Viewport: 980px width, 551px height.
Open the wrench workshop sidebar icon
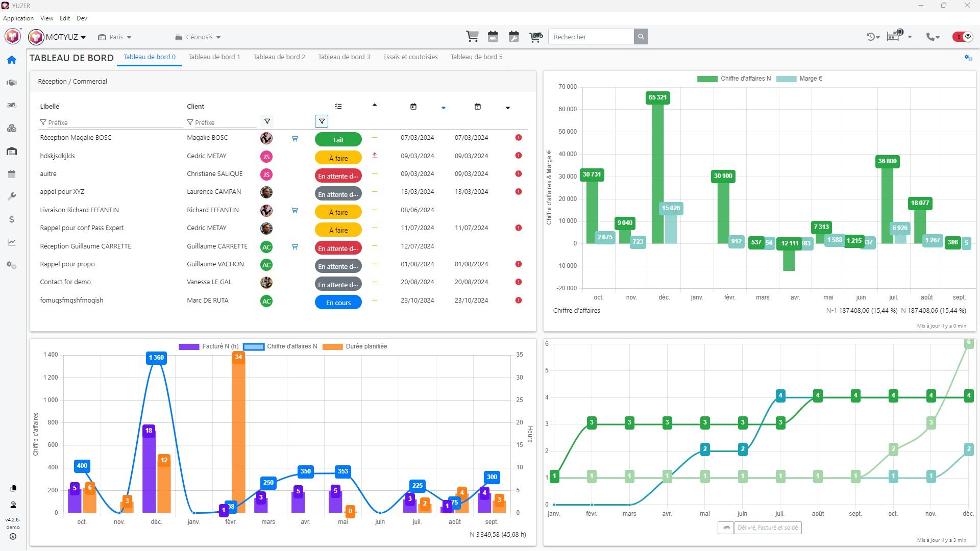pyautogui.click(x=12, y=196)
